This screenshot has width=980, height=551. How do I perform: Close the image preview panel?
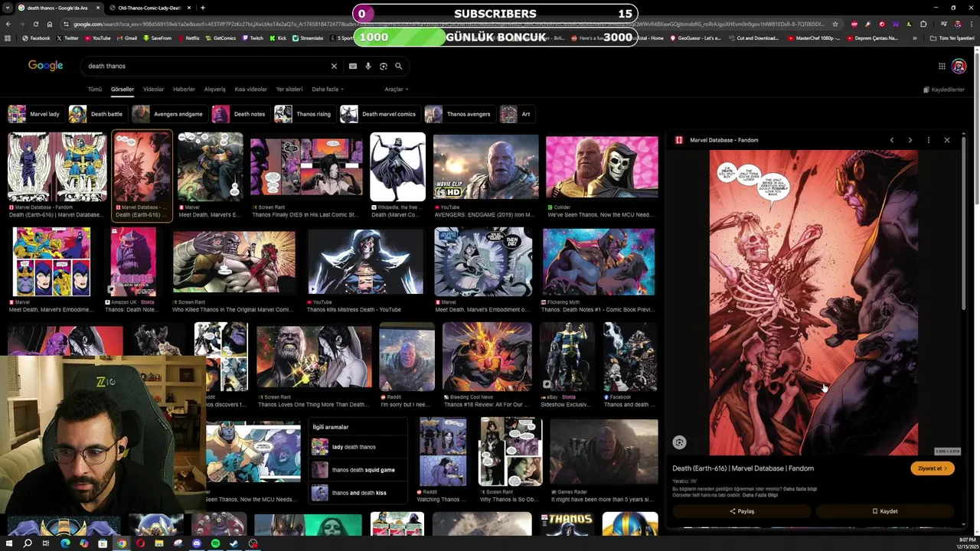[947, 140]
